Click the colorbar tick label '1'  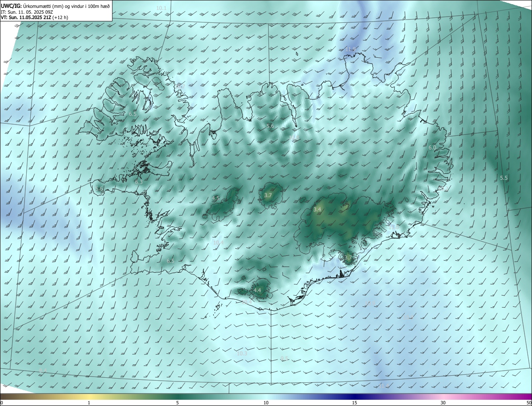click(x=89, y=403)
